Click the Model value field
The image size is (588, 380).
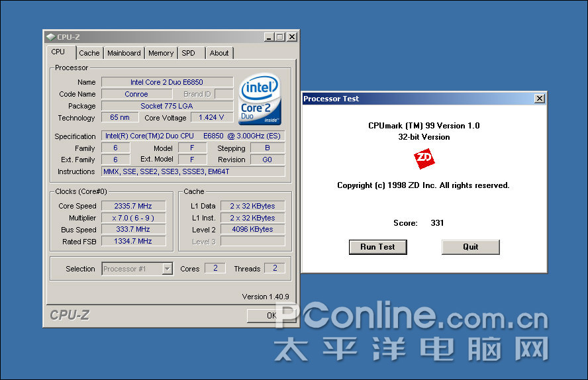pyautogui.click(x=193, y=148)
